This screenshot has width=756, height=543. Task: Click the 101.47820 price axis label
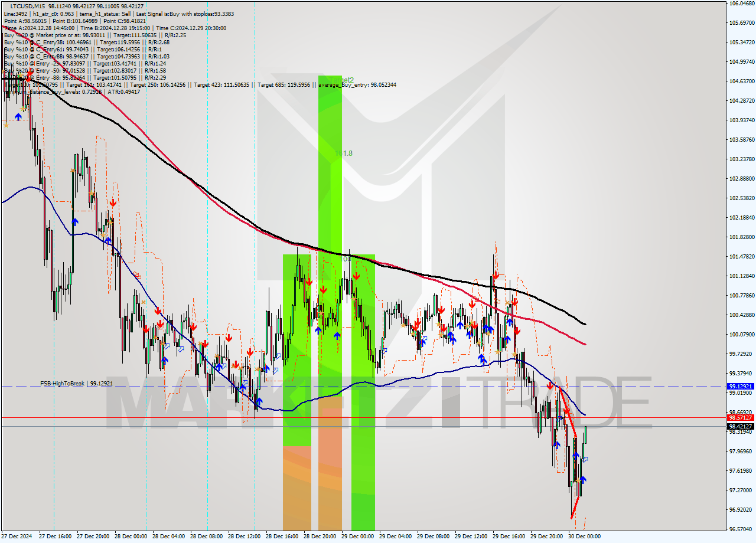click(741, 256)
